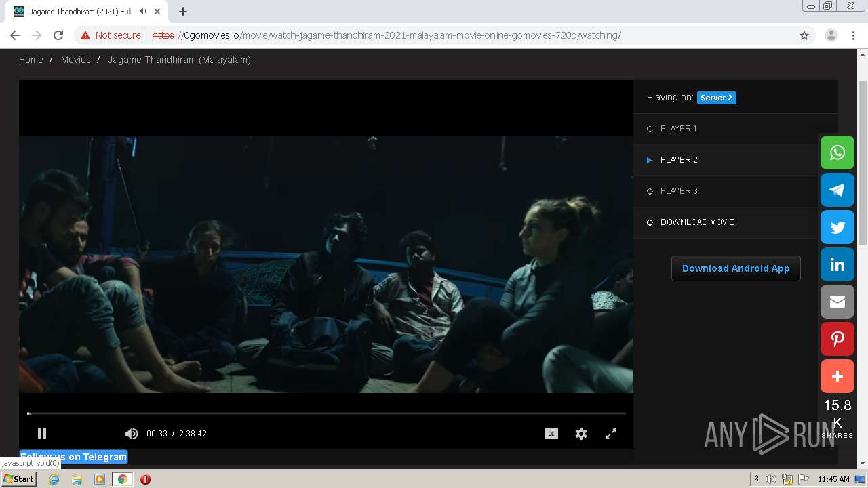Viewport: 868px width, 488px height.
Task: Choose DOWNLOAD MOVIE option
Action: (x=735, y=222)
